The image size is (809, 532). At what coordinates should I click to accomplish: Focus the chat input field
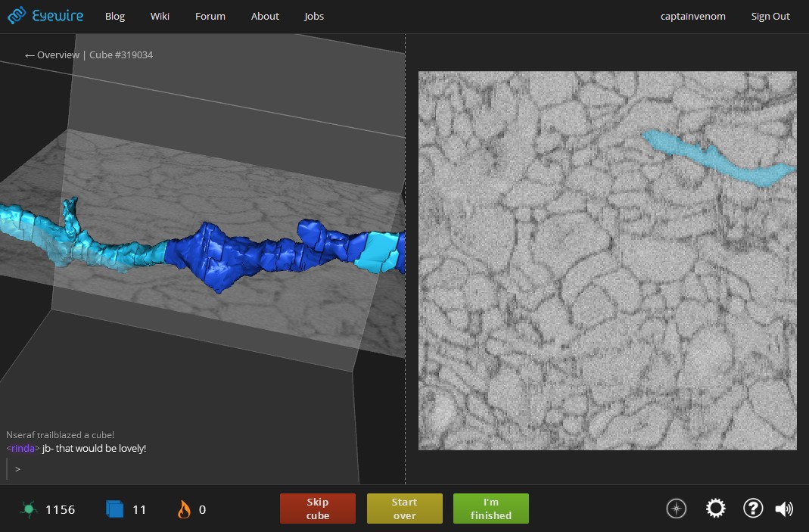coord(182,469)
